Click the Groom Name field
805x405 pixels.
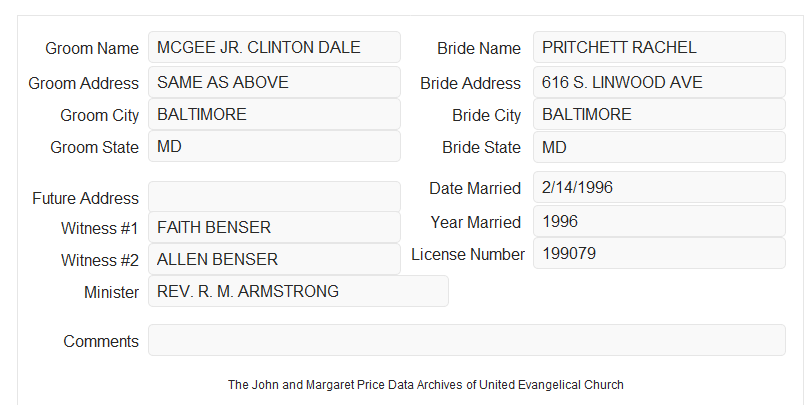click(x=274, y=47)
